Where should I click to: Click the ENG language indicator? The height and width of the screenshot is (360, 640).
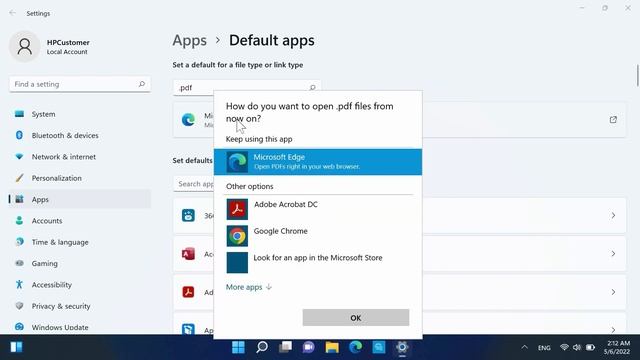[x=544, y=348]
